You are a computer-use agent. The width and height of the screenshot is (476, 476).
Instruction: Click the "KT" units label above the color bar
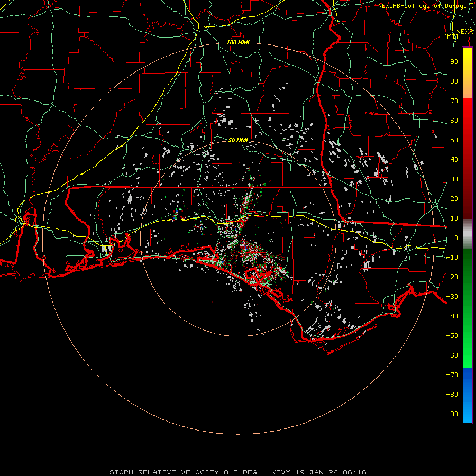click(x=452, y=36)
